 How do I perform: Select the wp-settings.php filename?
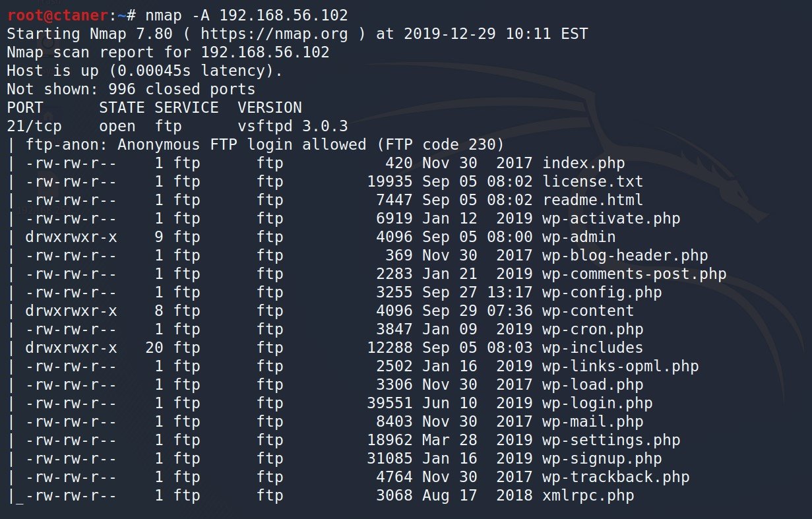coord(611,440)
